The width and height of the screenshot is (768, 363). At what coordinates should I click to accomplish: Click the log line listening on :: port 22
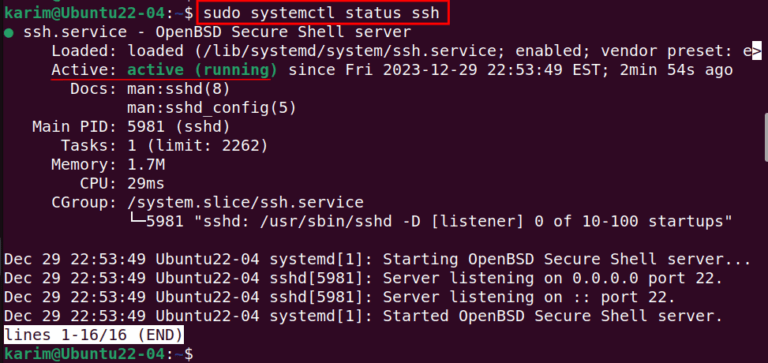click(x=339, y=297)
